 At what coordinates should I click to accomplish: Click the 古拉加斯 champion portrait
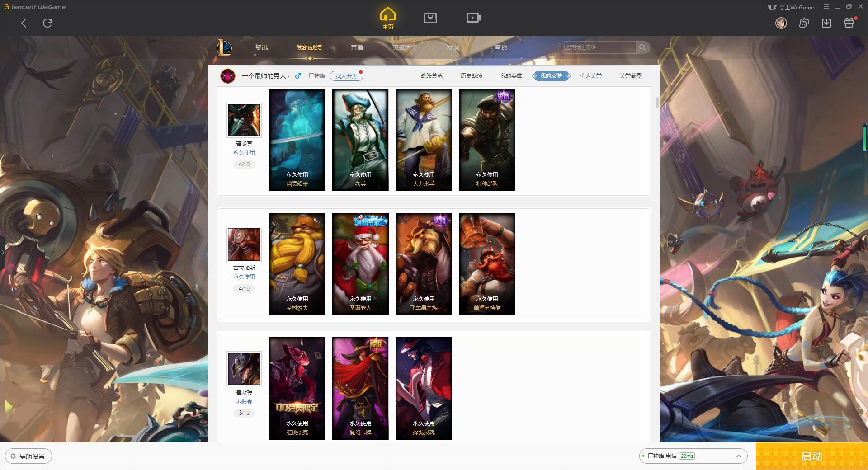[244, 244]
